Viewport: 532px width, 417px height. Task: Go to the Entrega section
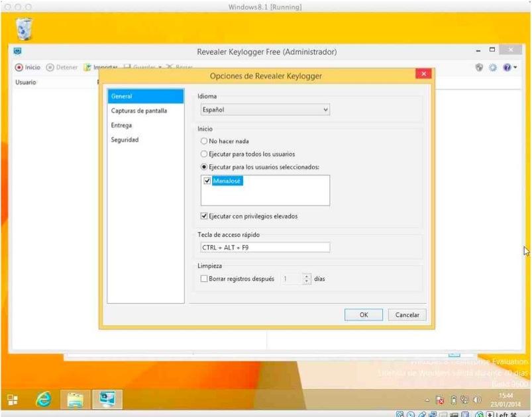(x=121, y=125)
